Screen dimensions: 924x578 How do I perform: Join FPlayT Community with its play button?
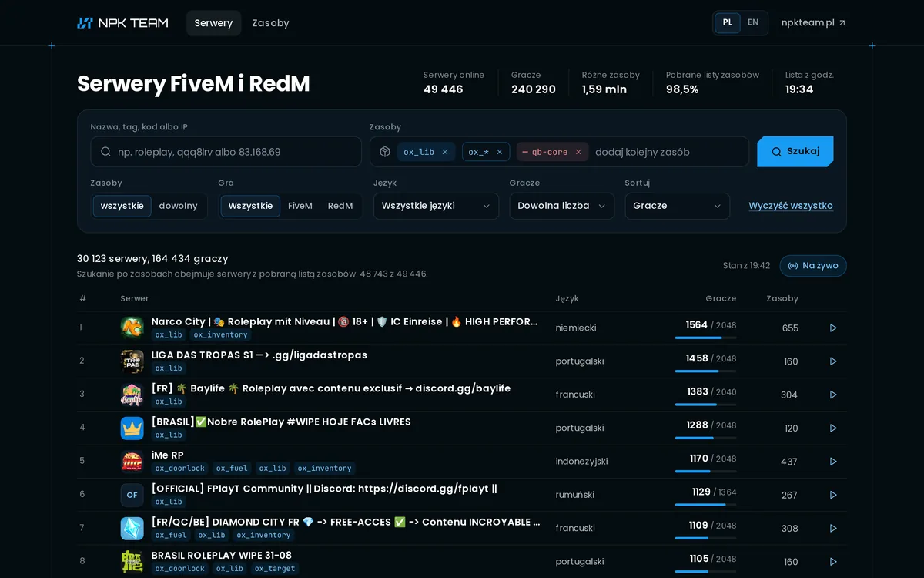click(833, 495)
